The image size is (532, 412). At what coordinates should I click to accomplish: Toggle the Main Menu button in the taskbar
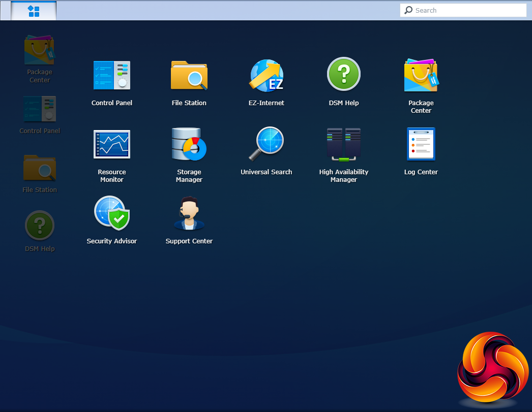tap(34, 11)
